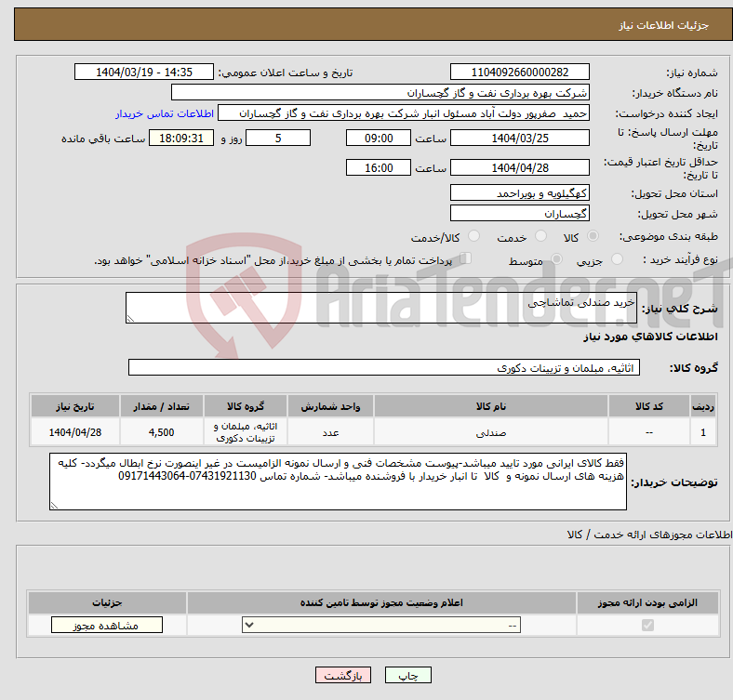Click the unit cell عدد
The image size is (733, 700).
330,432
